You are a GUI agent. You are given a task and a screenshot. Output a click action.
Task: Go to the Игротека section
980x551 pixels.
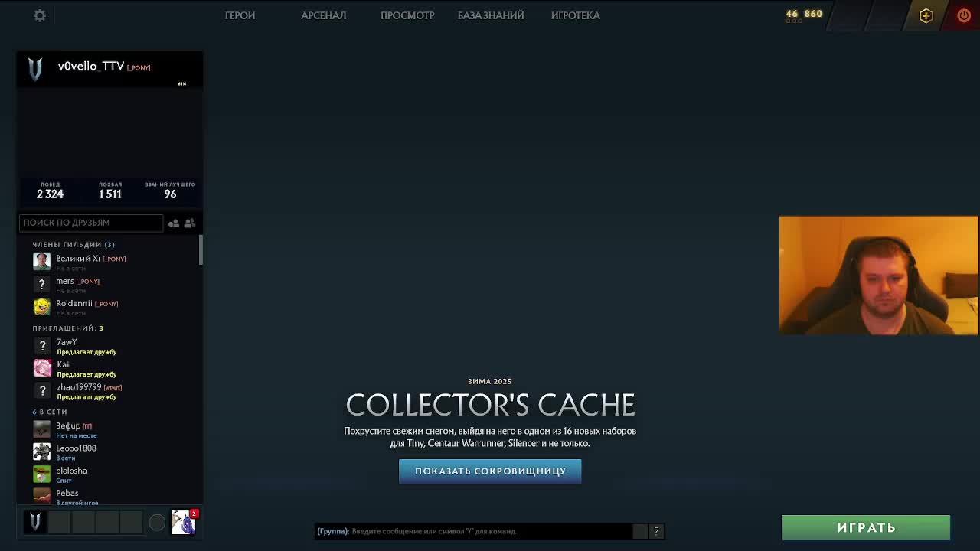pos(576,15)
